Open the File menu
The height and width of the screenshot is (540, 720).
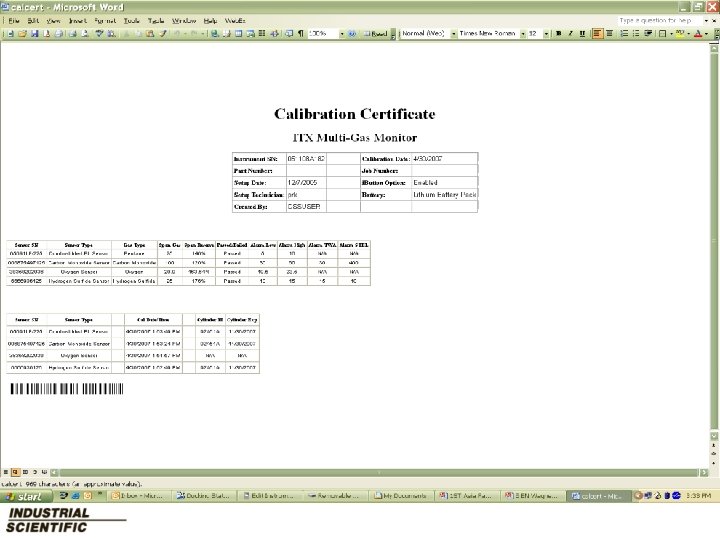click(x=14, y=21)
